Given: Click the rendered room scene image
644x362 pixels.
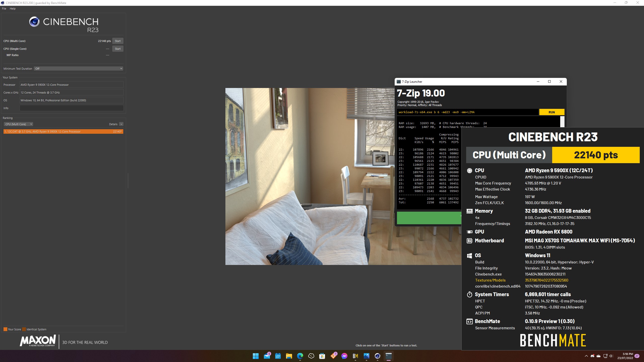Looking at the screenshot, I should pyautogui.click(x=310, y=176).
